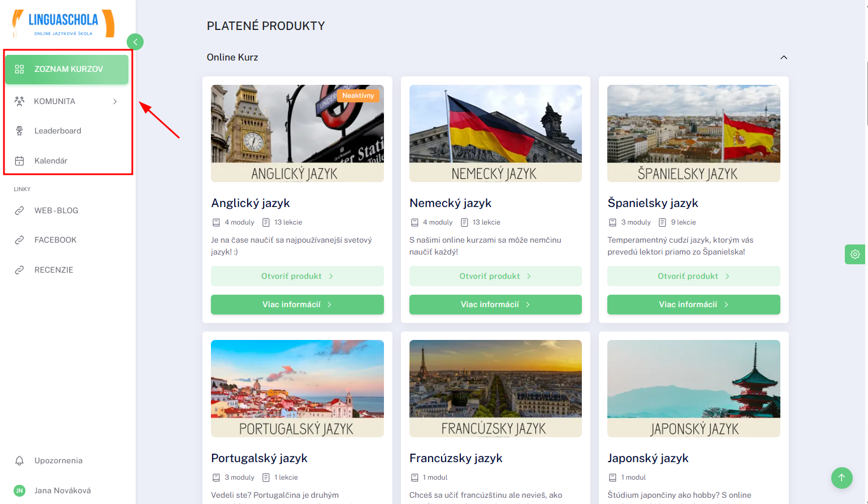Open the Japonský jazyk course image

(694, 389)
